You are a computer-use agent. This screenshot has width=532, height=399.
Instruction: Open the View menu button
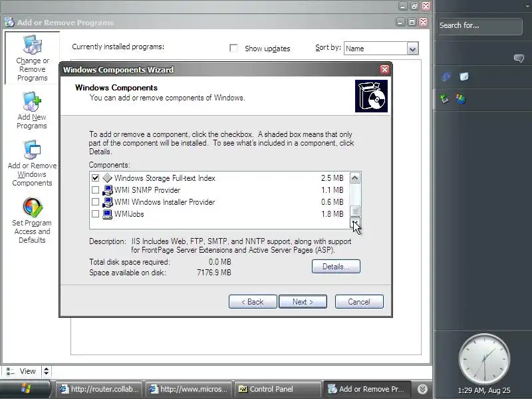(x=22, y=371)
